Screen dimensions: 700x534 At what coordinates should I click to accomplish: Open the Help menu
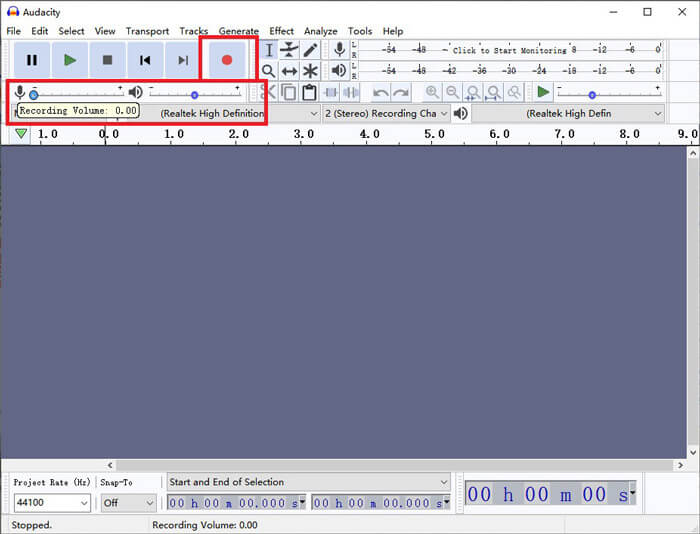coord(393,31)
